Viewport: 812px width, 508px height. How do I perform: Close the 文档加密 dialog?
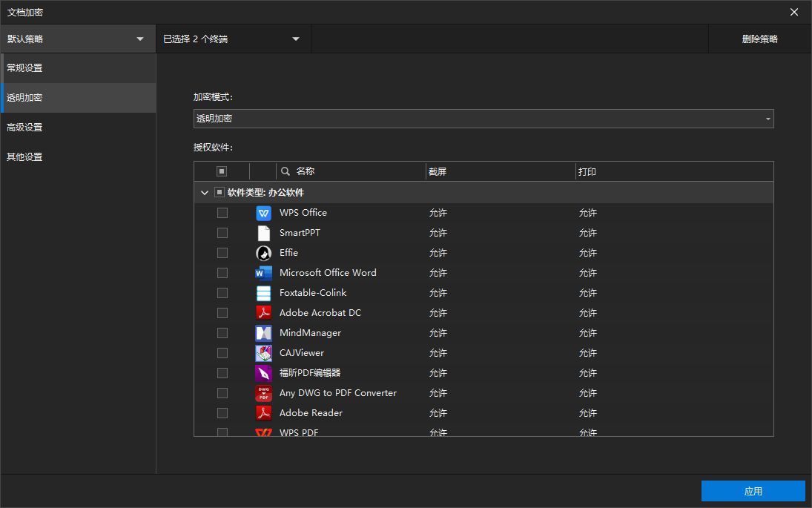(794, 12)
